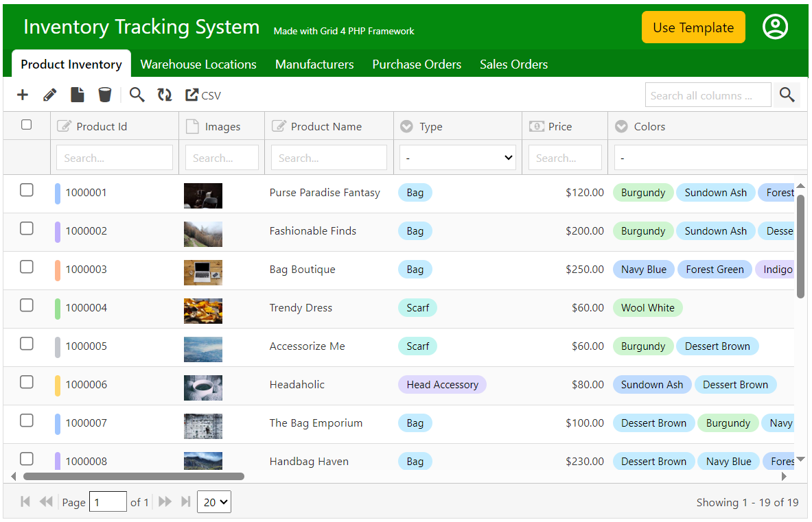This screenshot has width=812, height=522.
Task: Click the refresh grid icon
Action: pyautogui.click(x=165, y=95)
